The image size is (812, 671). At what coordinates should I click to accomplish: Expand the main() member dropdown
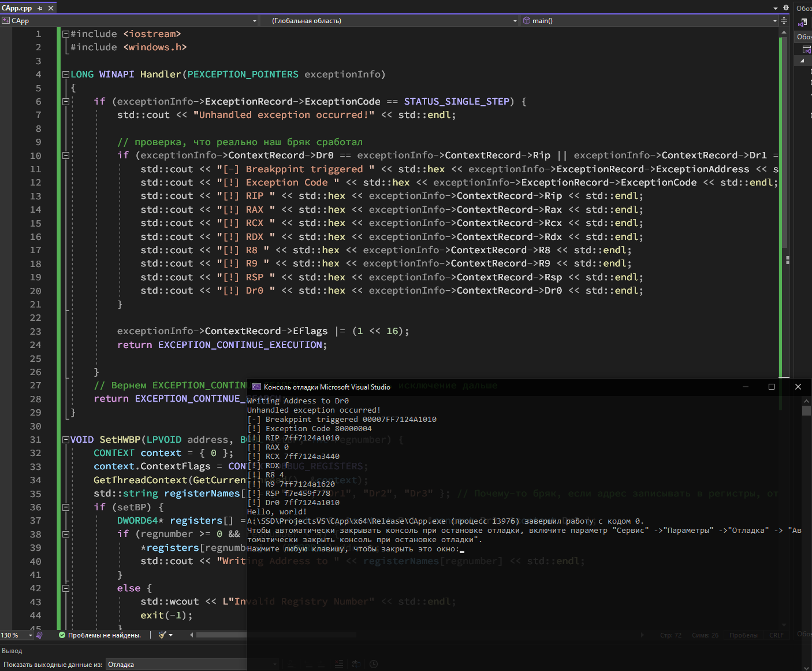tap(650, 21)
